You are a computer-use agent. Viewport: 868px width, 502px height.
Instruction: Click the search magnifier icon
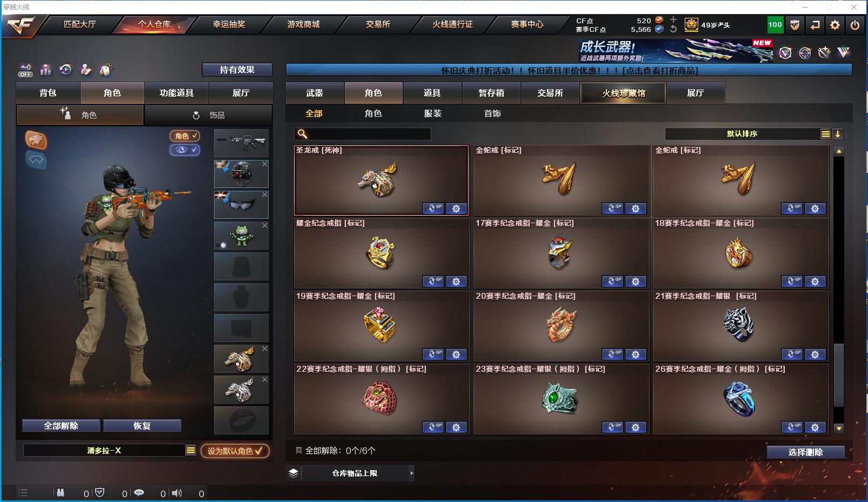coord(303,134)
